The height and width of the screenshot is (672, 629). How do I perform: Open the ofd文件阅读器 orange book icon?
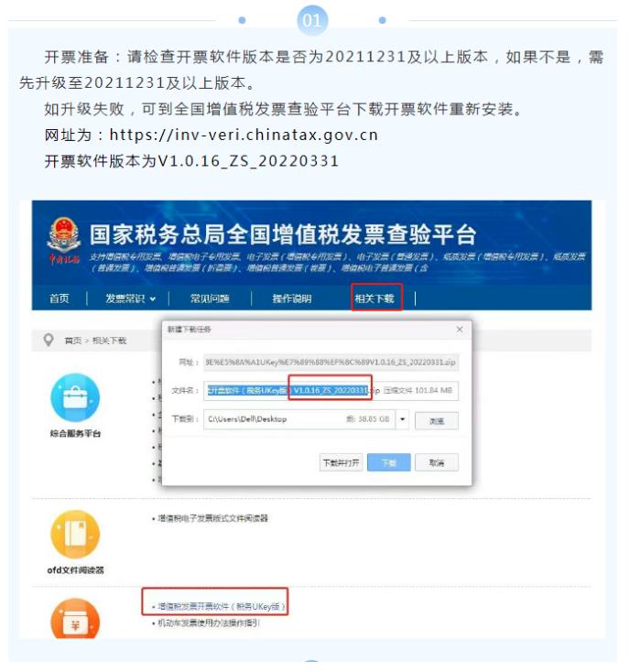coord(75,535)
